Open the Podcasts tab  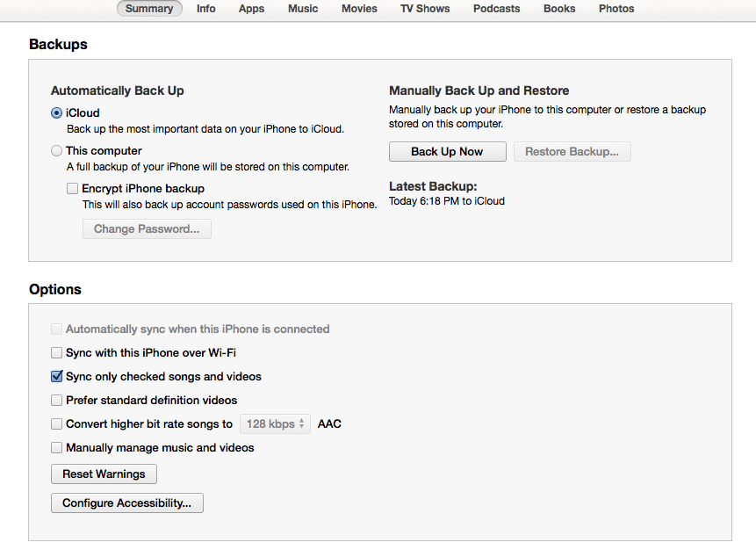[x=497, y=9]
